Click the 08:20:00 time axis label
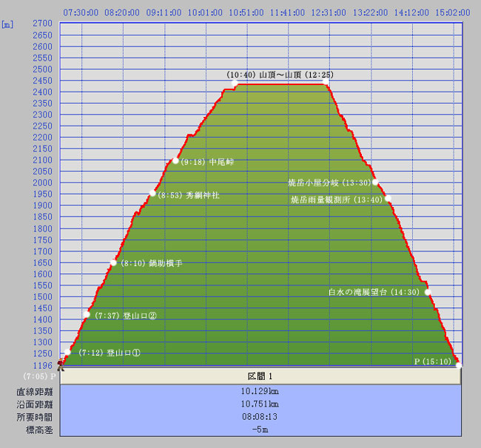 pyautogui.click(x=122, y=13)
